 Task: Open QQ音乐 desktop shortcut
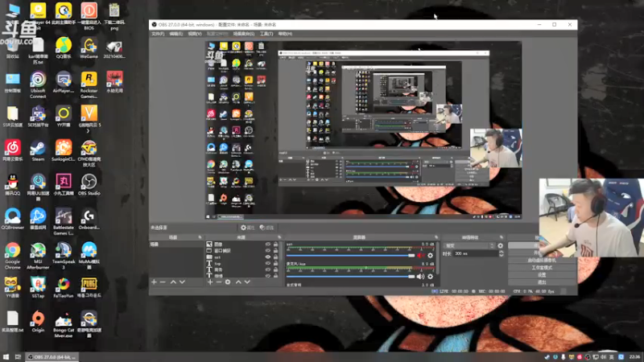64,47
